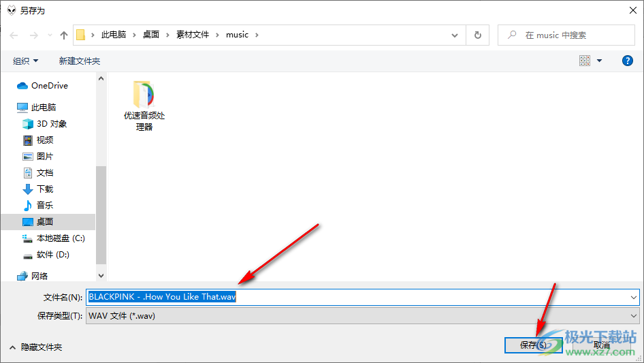Go up one folder level
Screen dimensions: 644x363
[64, 35]
